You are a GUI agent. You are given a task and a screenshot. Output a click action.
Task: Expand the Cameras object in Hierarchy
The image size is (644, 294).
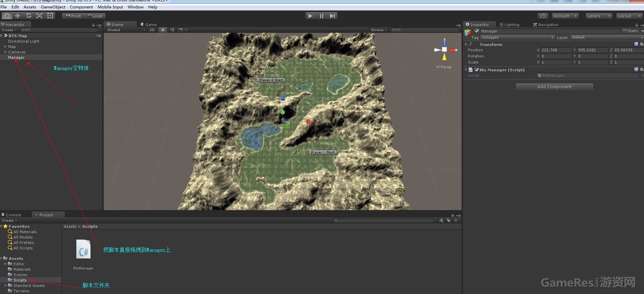tap(5, 52)
